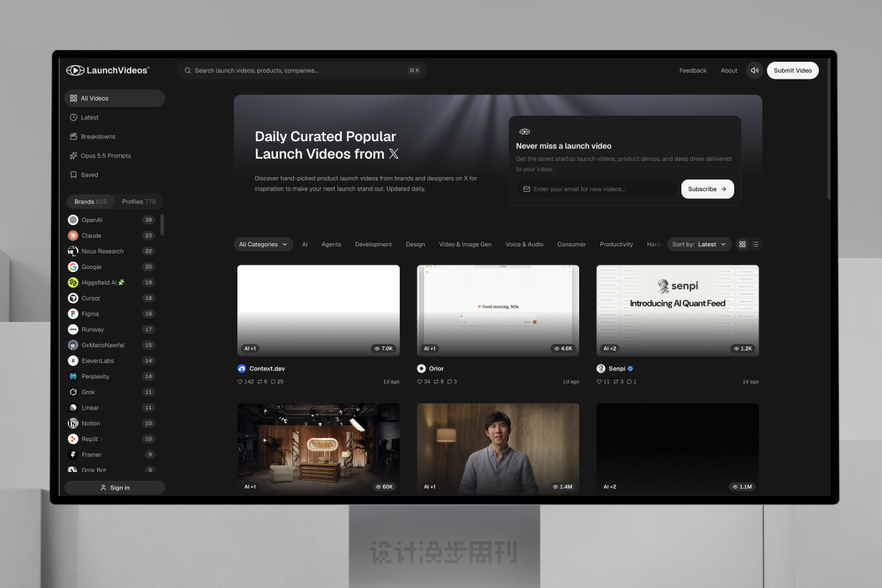882x588 pixels.
Task: Click the email field for new videos
Action: coord(596,189)
